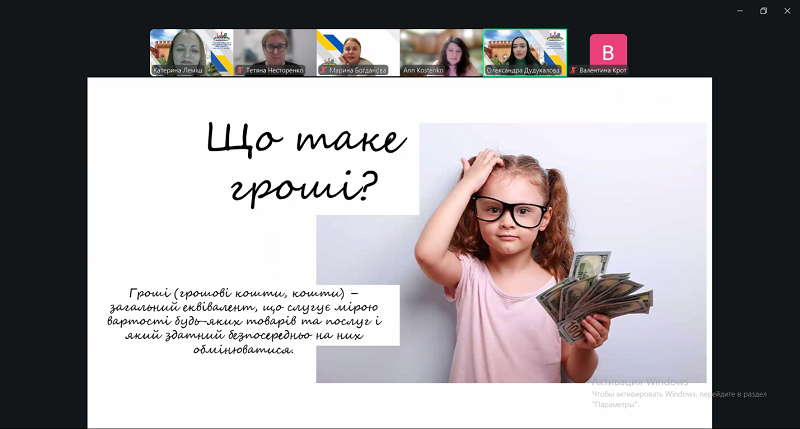800x429 pixels.
Task: Restore down the meeting window
Action: 763,11
